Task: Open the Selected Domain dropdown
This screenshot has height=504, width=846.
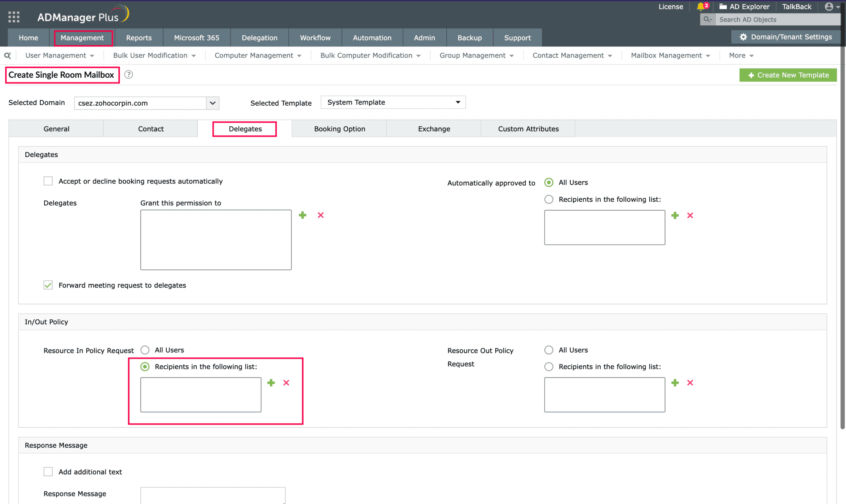Action: pyautogui.click(x=212, y=103)
